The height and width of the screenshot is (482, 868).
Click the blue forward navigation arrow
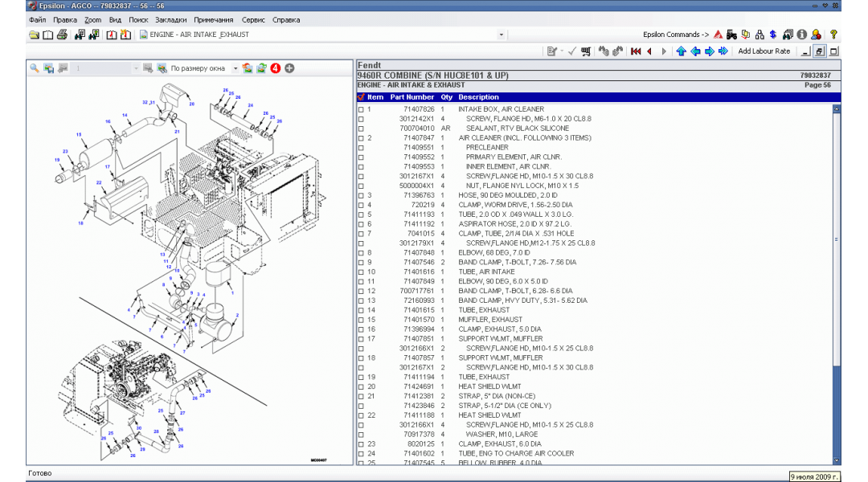(x=709, y=51)
